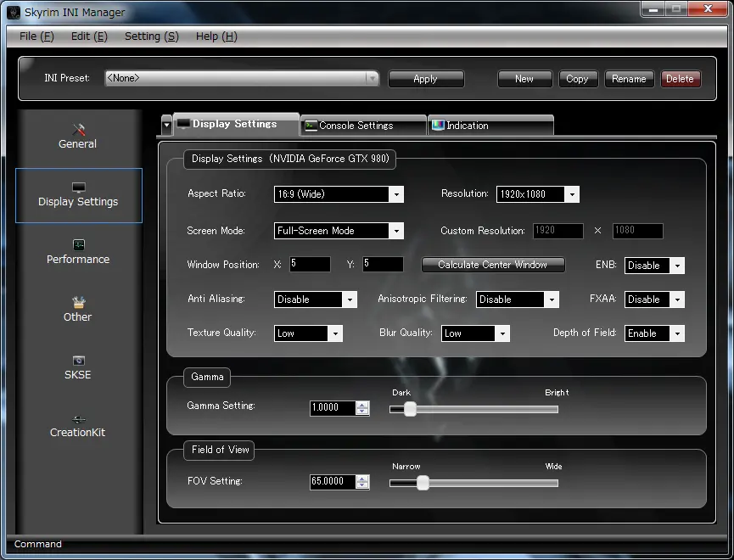Click the Display Settings tab monitor icon
Image resolution: width=734 pixels, height=560 pixels.
pos(183,124)
